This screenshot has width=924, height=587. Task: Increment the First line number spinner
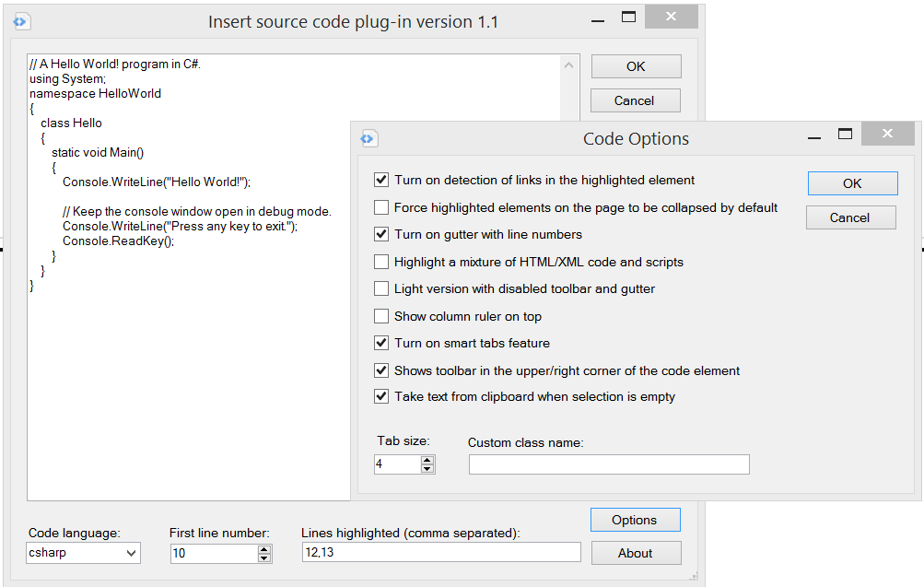pyautogui.click(x=264, y=548)
